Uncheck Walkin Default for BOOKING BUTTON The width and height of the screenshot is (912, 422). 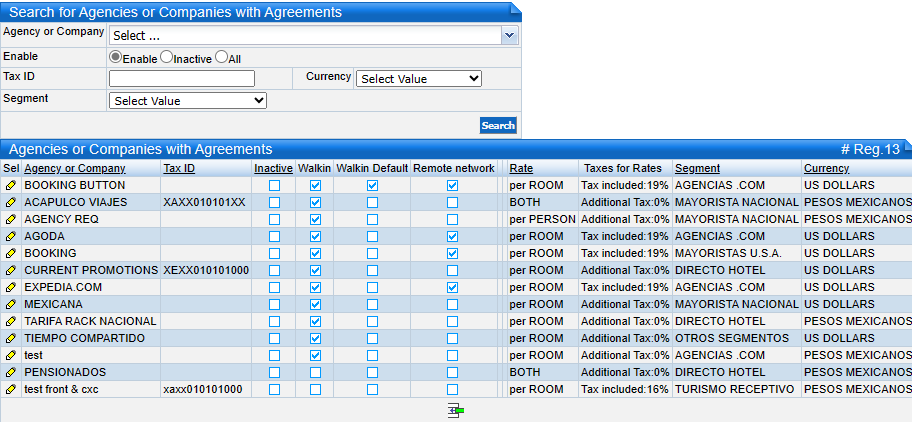[372, 185]
